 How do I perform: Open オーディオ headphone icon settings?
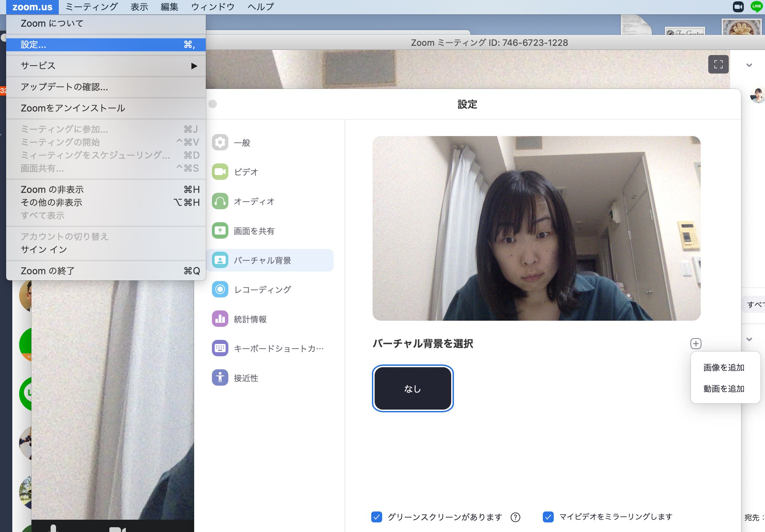(220, 201)
